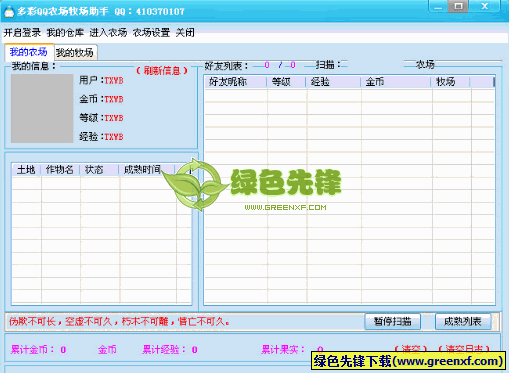The height and width of the screenshot is (373, 509).
Task: Maximize the QQ farm helper window
Action: 459,6
